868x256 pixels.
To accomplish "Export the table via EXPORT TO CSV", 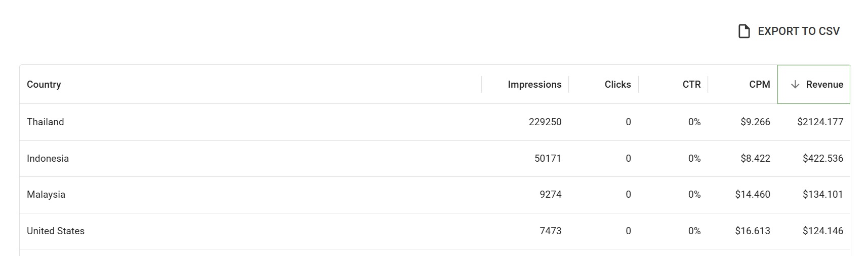I will point(789,31).
